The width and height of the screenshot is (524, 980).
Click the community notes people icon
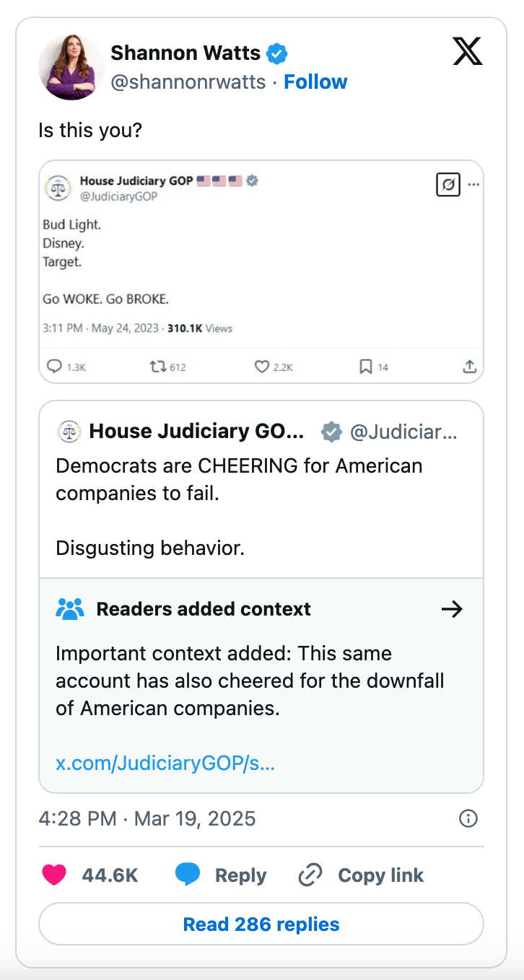click(70, 609)
